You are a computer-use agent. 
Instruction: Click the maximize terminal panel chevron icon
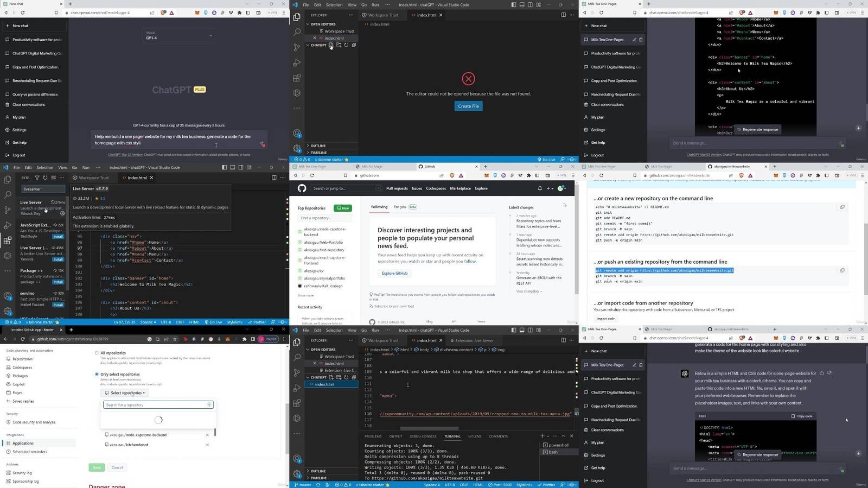coord(563,436)
